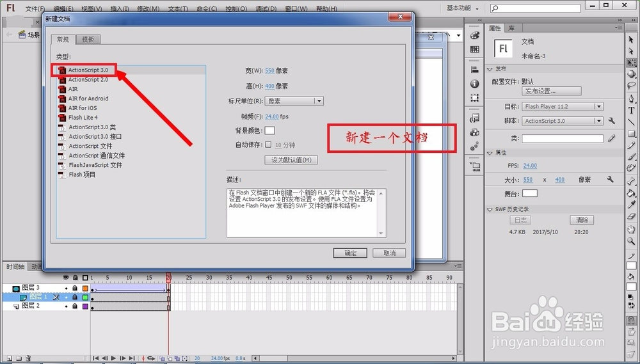
Task: Open the Flash Player 11.2 target dropdown
Action: click(x=562, y=106)
